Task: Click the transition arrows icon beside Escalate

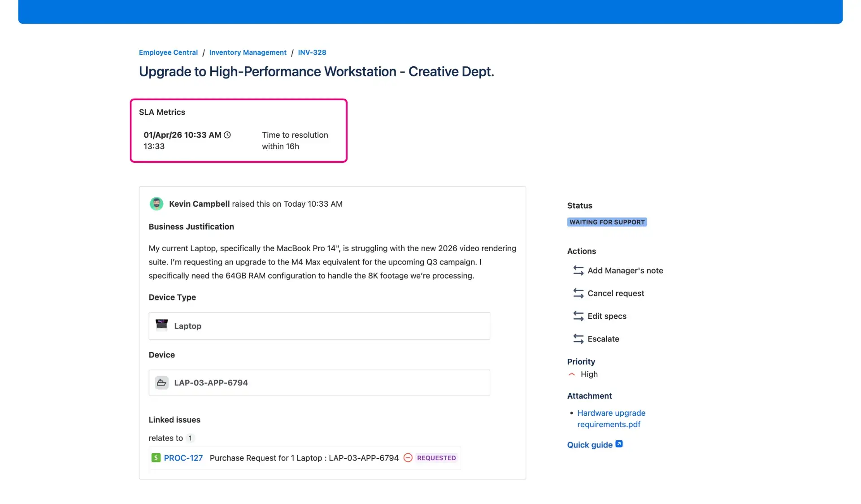Action: click(x=578, y=339)
